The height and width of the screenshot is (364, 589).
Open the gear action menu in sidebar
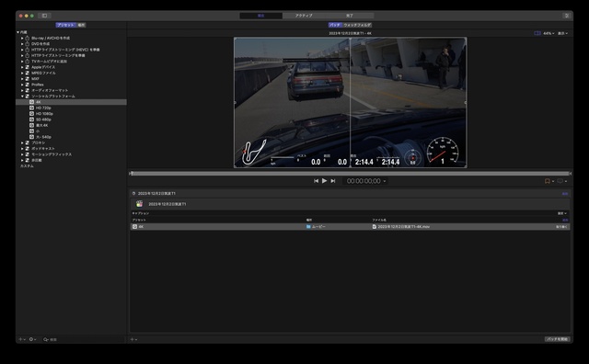(x=32, y=339)
